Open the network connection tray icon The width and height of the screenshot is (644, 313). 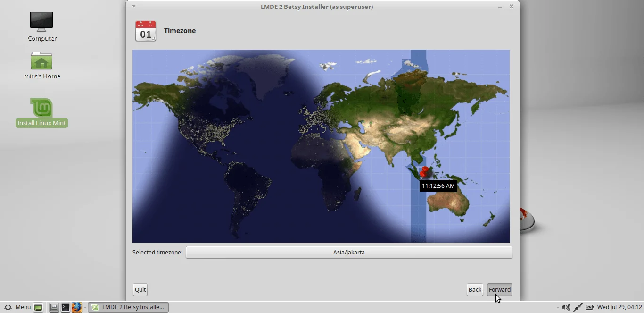578,307
